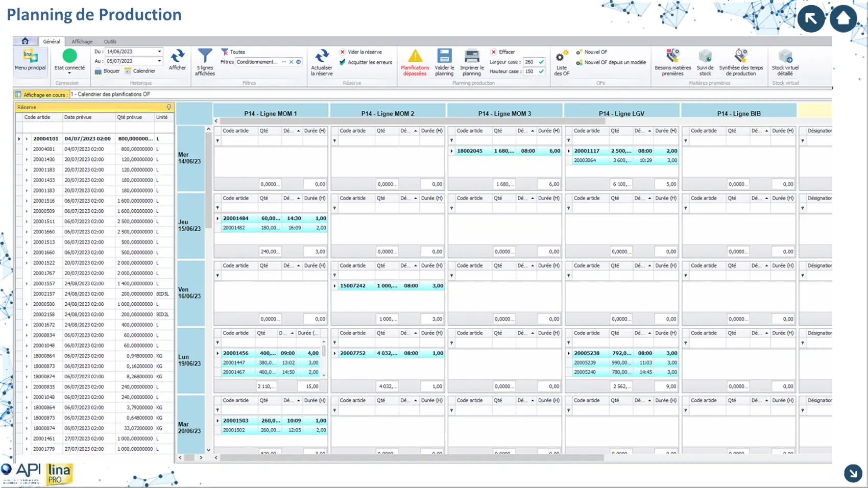This screenshot has width=868, height=488.
Task: Click Imprimer le planning printer icon
Action: click(x=471, y=57)
